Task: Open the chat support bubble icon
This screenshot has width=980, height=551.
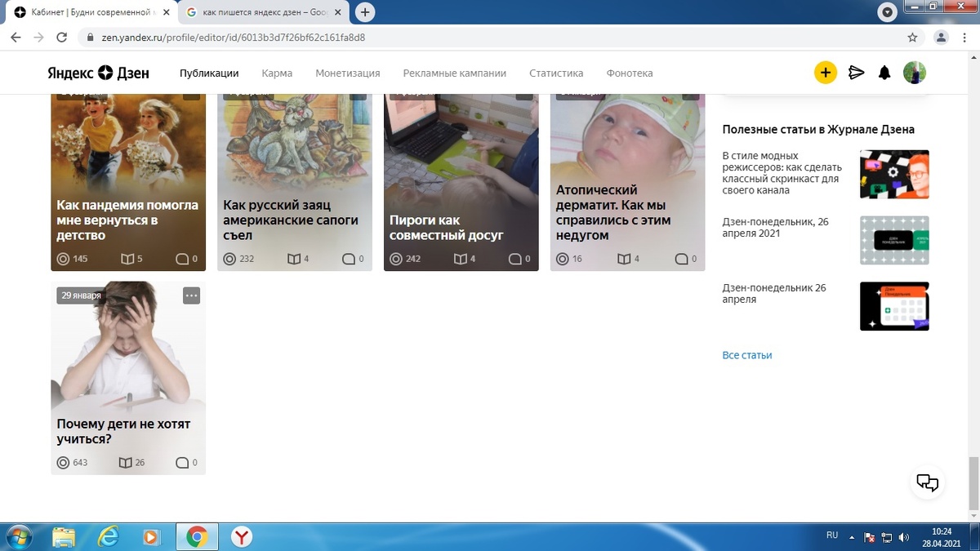Action: (928, 482)
